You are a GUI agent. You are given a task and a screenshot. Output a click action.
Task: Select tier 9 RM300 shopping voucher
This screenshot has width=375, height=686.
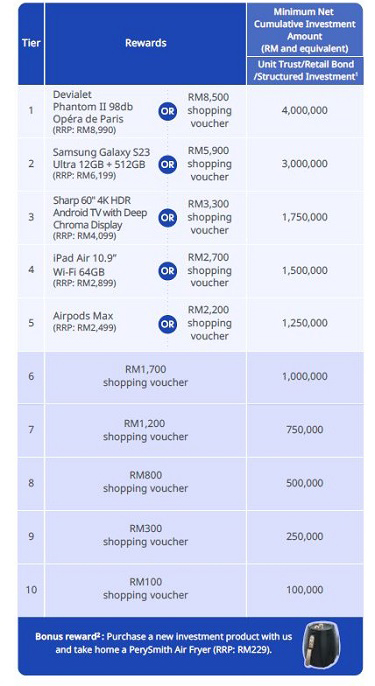click(145, 535)
